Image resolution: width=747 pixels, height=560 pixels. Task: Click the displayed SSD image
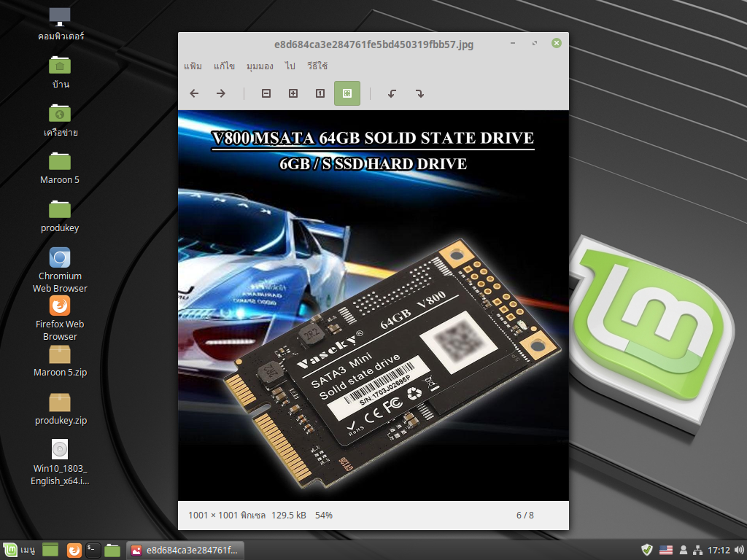point(373,306)
